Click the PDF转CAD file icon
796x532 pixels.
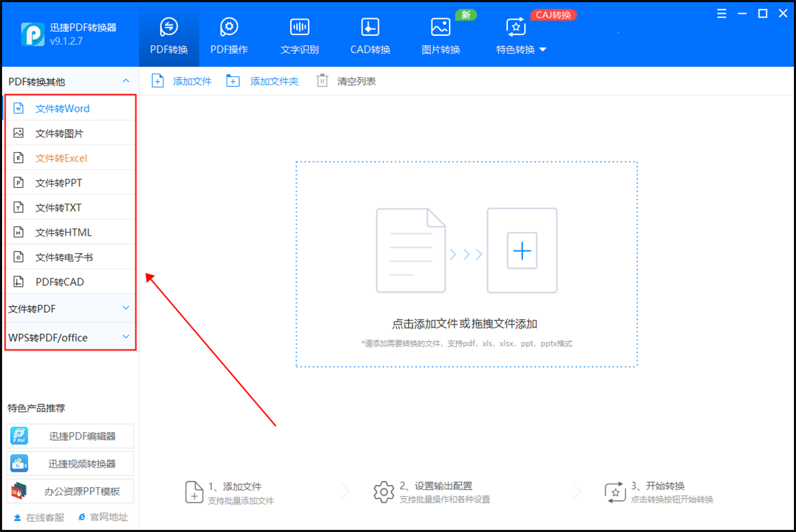click(x=19, y=282)
